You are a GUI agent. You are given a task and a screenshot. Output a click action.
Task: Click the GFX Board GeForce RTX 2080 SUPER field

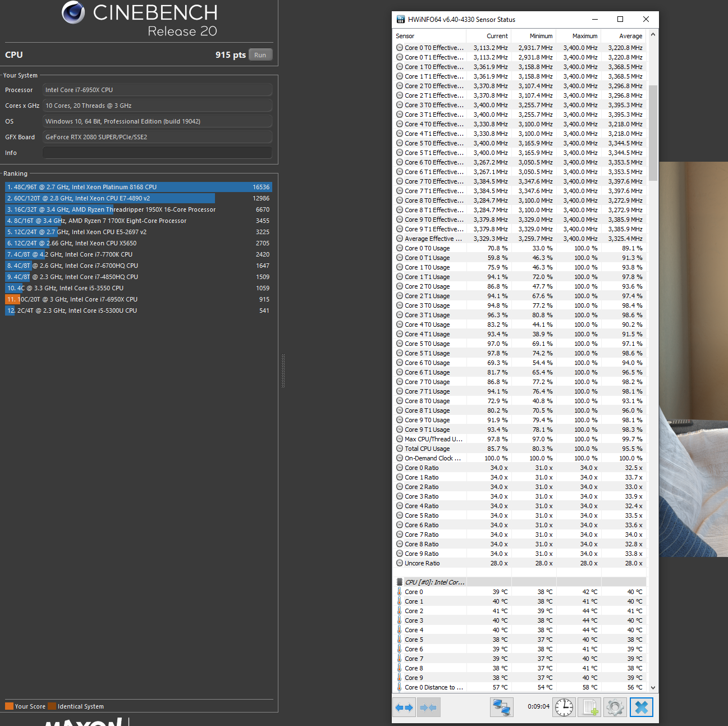click(x=158, y=137)
